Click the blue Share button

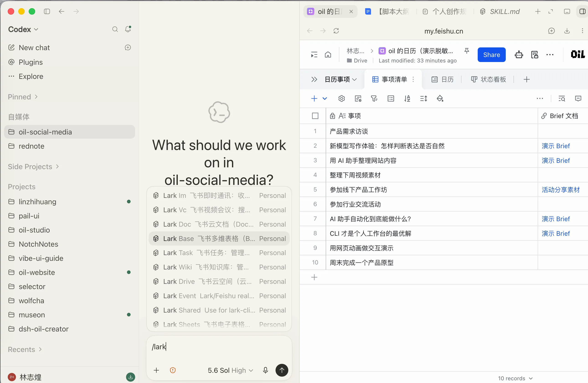(491, 55)
